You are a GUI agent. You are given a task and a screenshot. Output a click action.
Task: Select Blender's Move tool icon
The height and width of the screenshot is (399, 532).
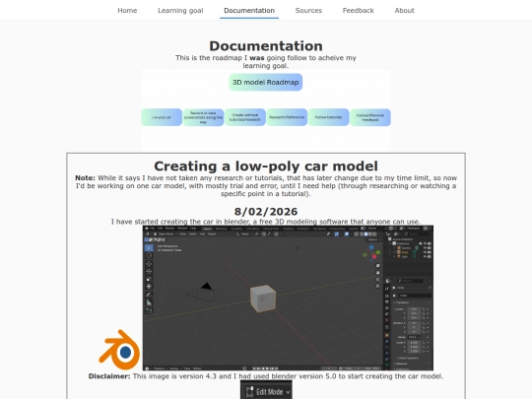coord(149,264)
